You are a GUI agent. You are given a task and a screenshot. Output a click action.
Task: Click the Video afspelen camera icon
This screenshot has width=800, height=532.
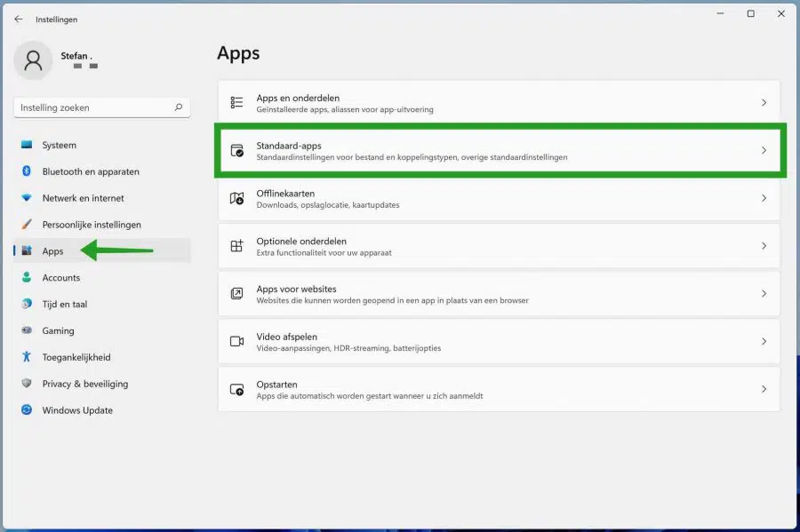click(x=236, y=341)
